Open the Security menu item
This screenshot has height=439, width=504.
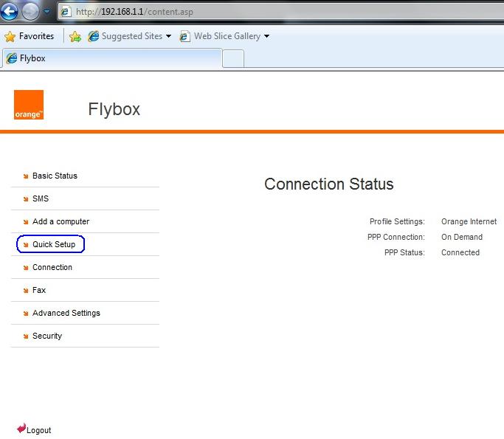pyautogui.click(x=47, y=336)
